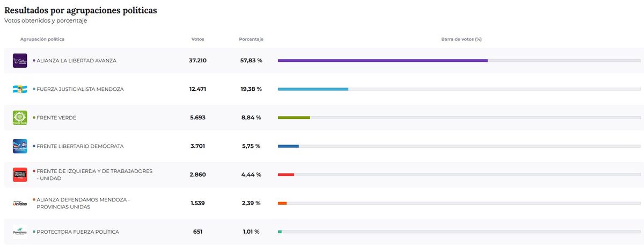Select the PROTECTORA FUERZA POLÍTICA party name
This screenshot has height=245, width=644.
point(78,232)
